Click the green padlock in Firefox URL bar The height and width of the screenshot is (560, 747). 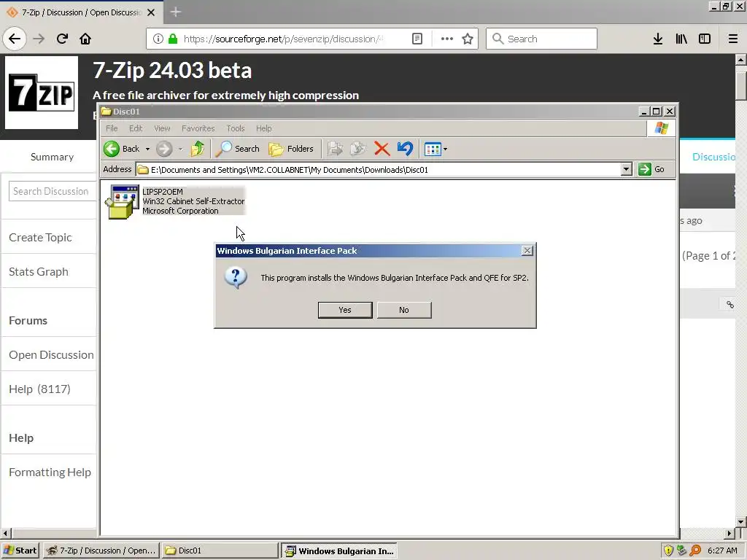point(173,39)
